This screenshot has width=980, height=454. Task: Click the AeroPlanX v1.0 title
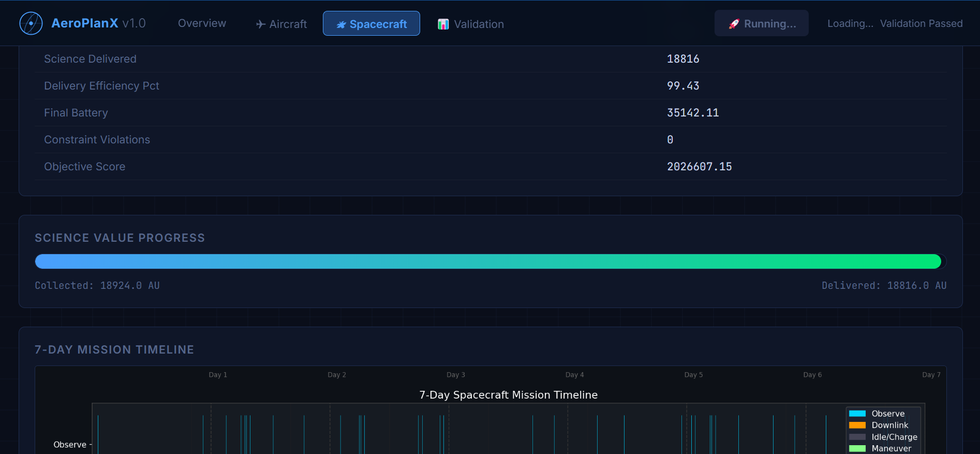98,23
